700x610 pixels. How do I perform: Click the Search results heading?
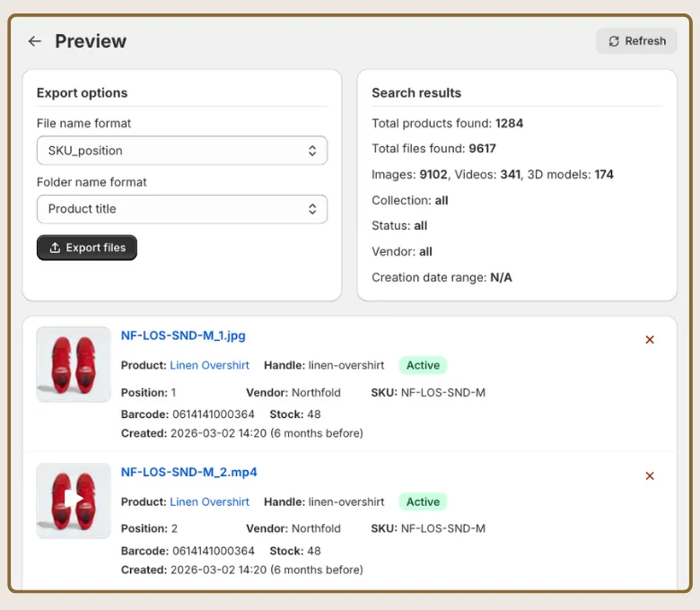point(416,92)
